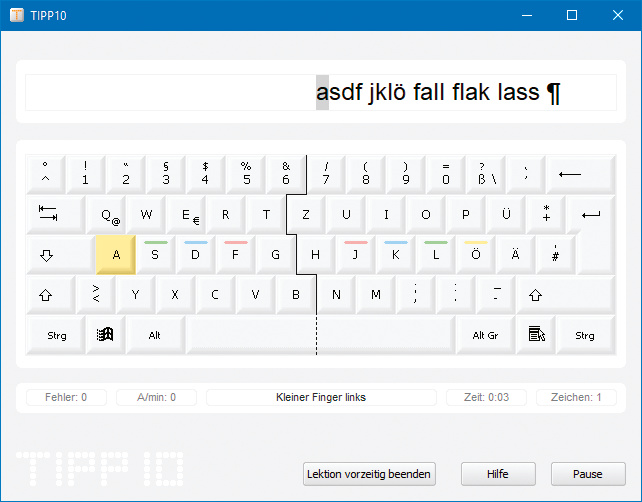Click the accent key left of Backspace
The image size is (642, 502).
526,174
